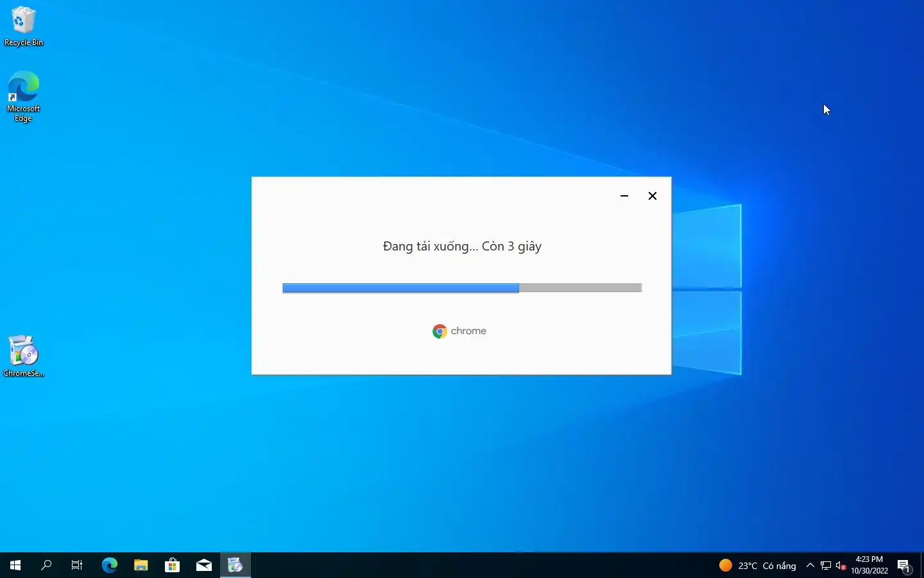
Task: Open the Mail app in taskbar
Action: tap(204, 565)
